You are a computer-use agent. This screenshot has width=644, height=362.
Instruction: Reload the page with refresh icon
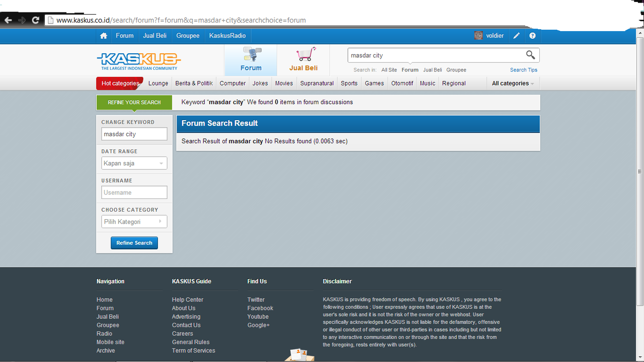[x=35, y=20]
